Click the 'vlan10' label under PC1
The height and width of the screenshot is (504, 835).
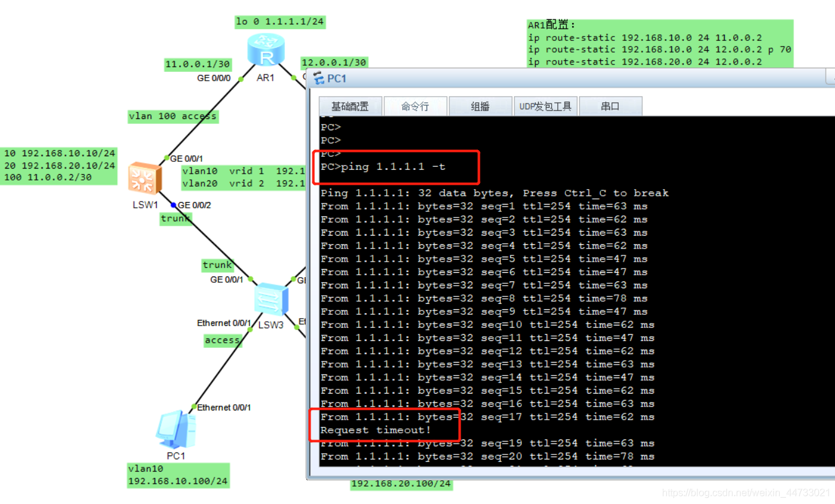(x=146, y=469)
